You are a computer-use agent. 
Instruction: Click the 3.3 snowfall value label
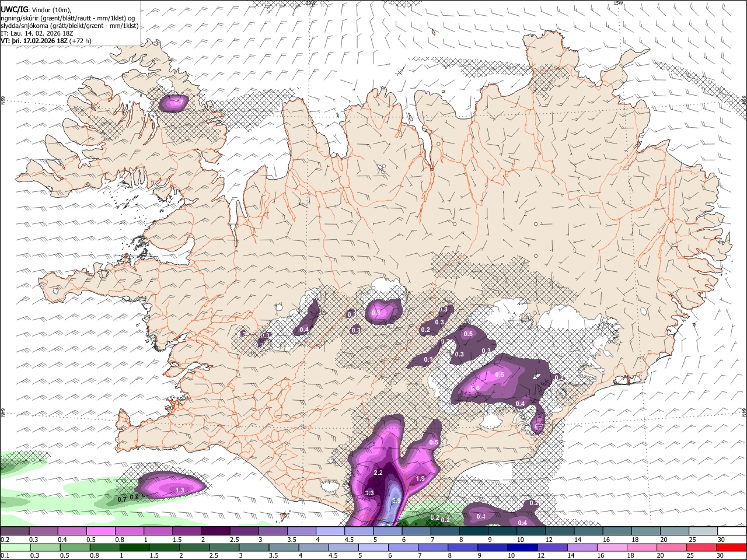click(369, 493)
